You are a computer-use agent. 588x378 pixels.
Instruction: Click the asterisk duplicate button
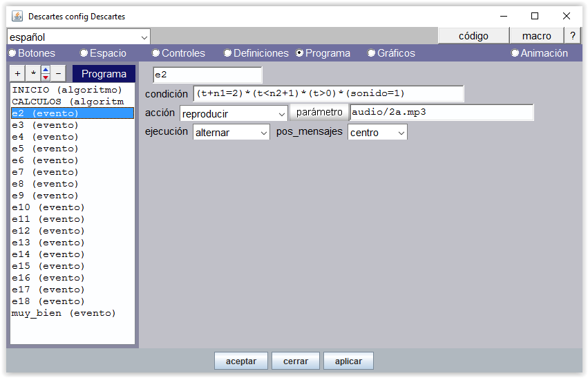pyautogui.click(x=32, y=73)
